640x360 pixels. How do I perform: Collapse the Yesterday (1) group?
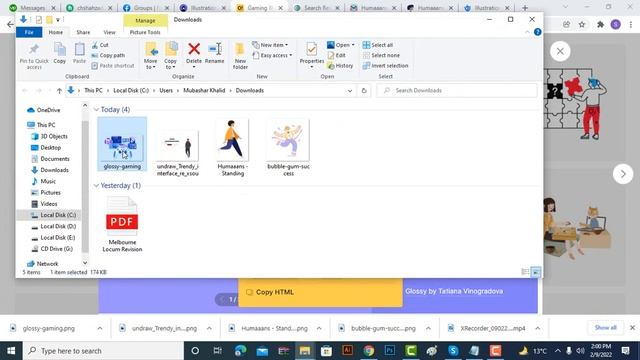(x=96, y=185)
